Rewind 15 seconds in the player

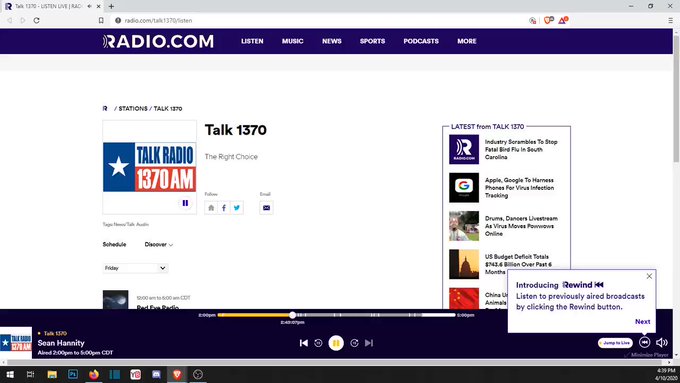pos(318,343)
